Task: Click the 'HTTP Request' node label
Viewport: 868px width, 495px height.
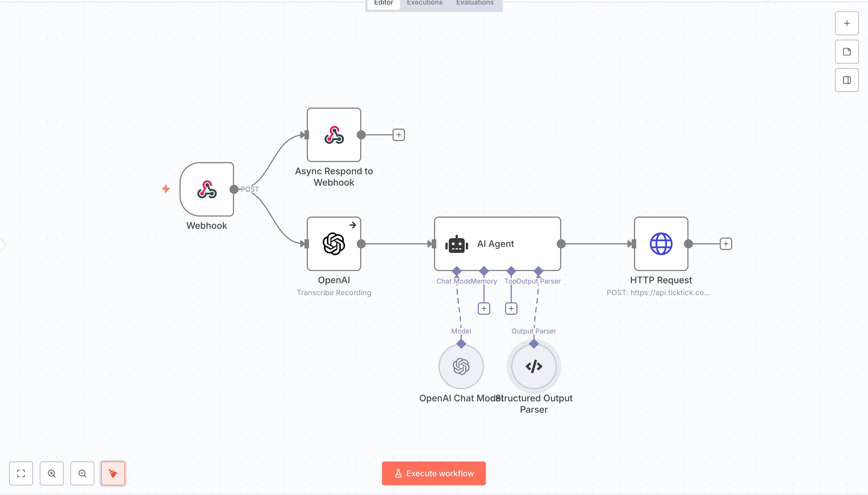Action: pyautogui.click(x=661, y=280)
